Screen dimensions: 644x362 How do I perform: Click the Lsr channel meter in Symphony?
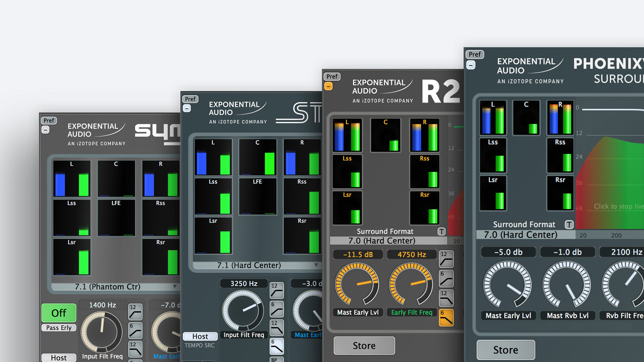click(72, 257)
